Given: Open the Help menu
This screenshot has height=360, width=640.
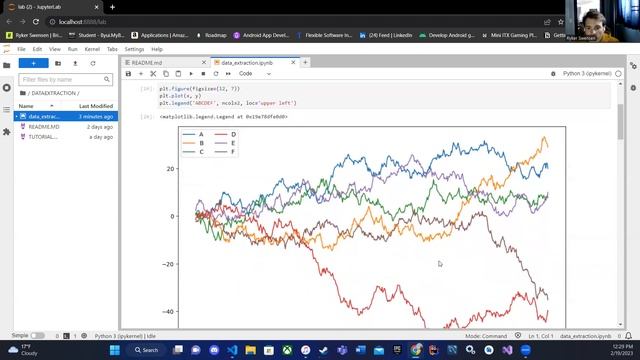Looking at the screenshot, I should coord(157,49).
